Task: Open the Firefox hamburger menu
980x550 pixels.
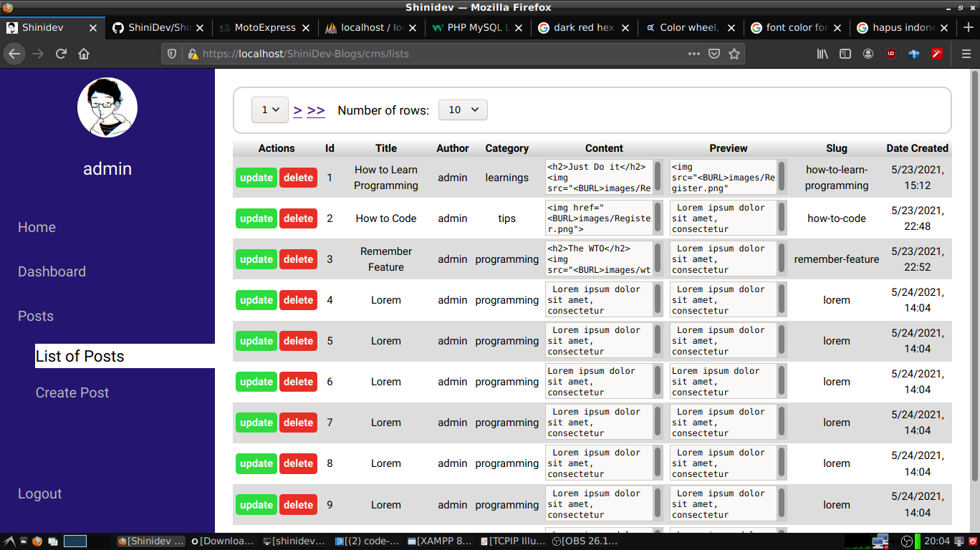Action: pyautogui.click(x=966, y=54)
